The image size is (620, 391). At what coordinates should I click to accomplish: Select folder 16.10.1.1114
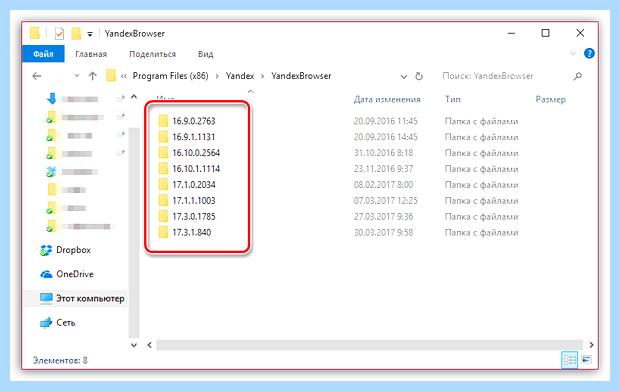coord(196,169)
